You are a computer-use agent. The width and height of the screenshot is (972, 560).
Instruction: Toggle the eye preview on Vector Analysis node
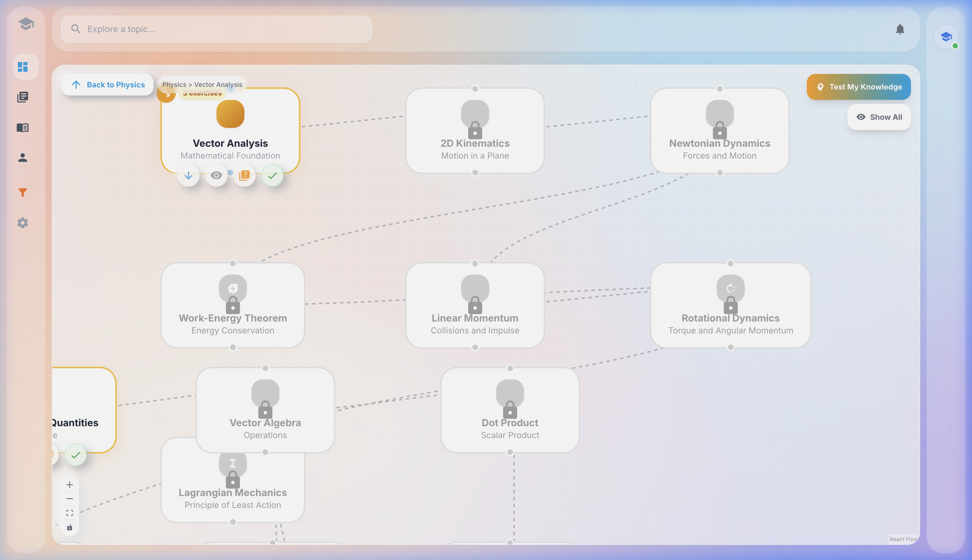point(216,175)
